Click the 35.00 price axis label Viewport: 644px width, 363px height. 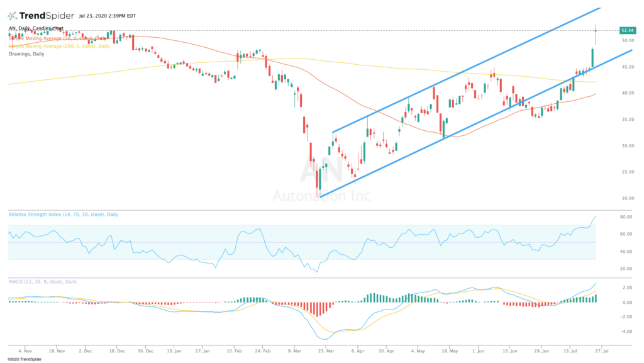click(628, 120)
